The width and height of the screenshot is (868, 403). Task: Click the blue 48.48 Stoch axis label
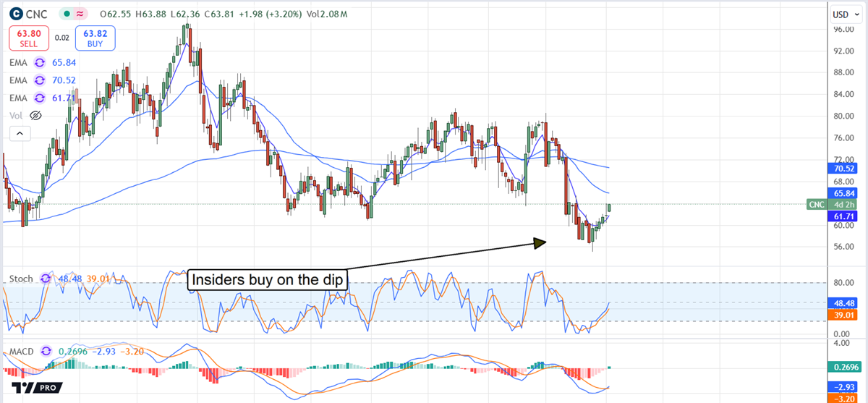click(844, 303)
